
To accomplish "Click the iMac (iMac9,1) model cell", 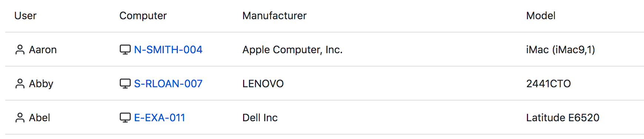I will pos(561,50).
